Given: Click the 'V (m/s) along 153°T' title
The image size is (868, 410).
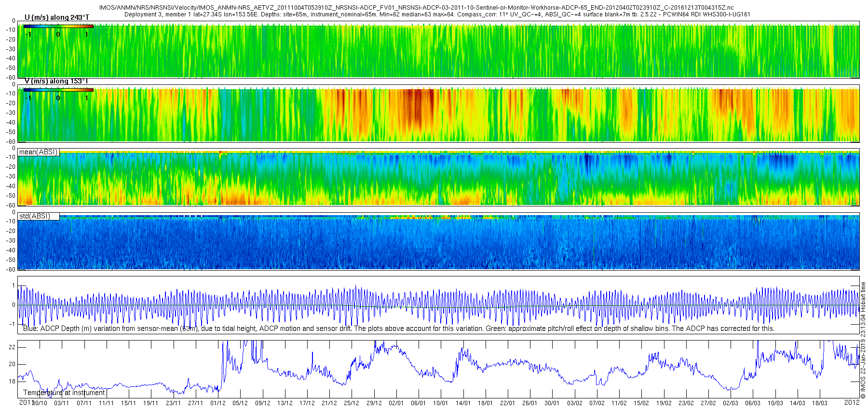Looking at the screenshot, I should click(x=56, y=81).
